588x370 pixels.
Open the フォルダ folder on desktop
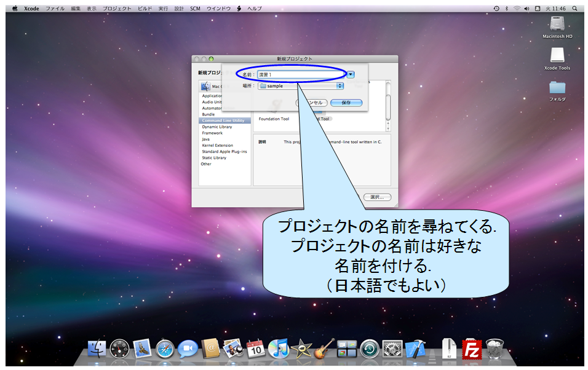pos(557,91)
